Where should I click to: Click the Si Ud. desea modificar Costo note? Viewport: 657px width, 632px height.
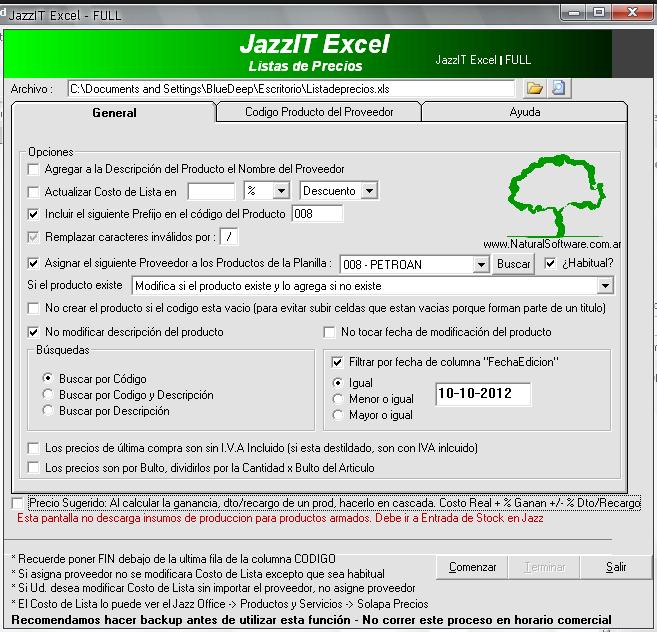(x=214, y=588)
